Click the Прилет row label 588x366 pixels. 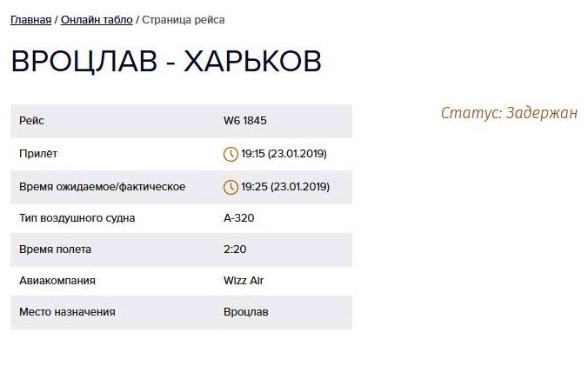(x=38, y=154)
